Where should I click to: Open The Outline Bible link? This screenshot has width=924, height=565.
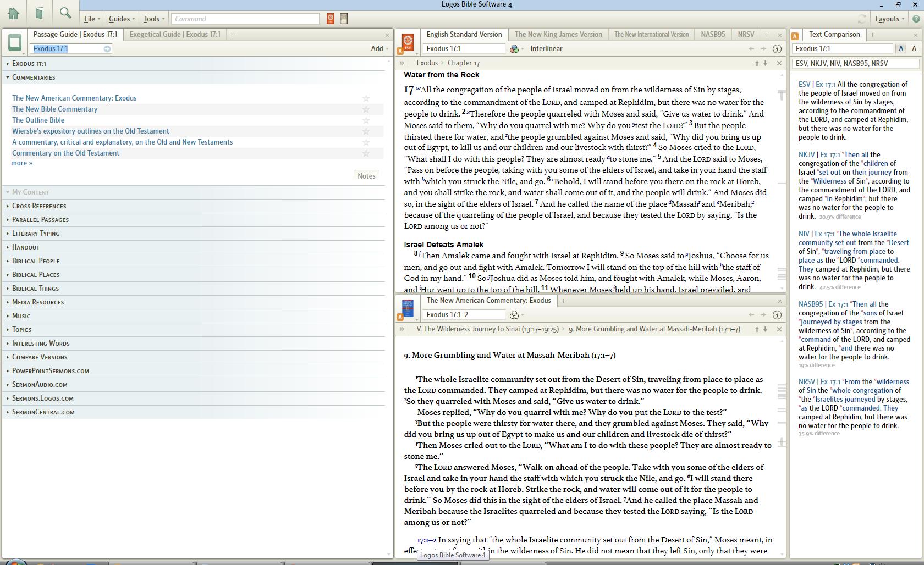tap(38, 120)
